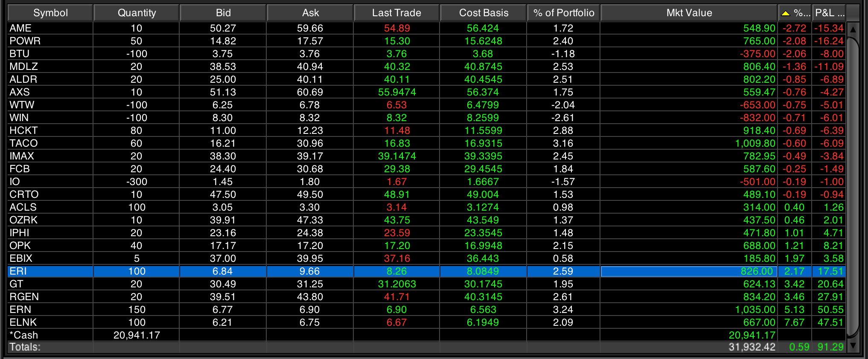Select the EBIX symbol cell
This screenshot has height=359, width=868.
pos(50,258)
